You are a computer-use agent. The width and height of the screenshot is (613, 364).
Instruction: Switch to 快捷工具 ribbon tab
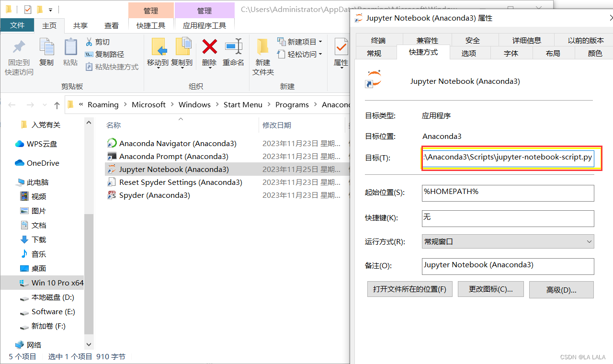pos(151,25)
